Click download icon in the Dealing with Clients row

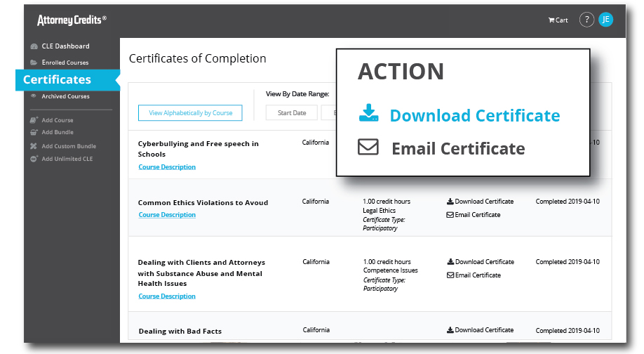pyautogui.click(x=450, y=261)
